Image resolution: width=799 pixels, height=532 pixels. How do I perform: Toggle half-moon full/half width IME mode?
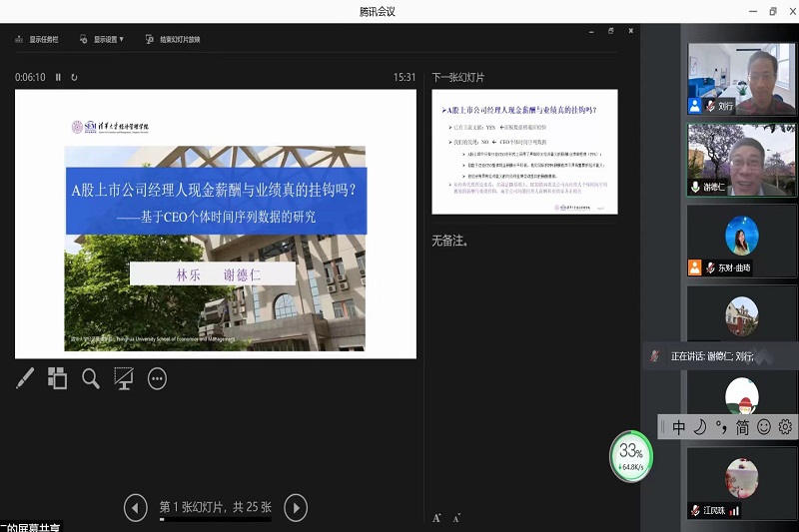700,427
